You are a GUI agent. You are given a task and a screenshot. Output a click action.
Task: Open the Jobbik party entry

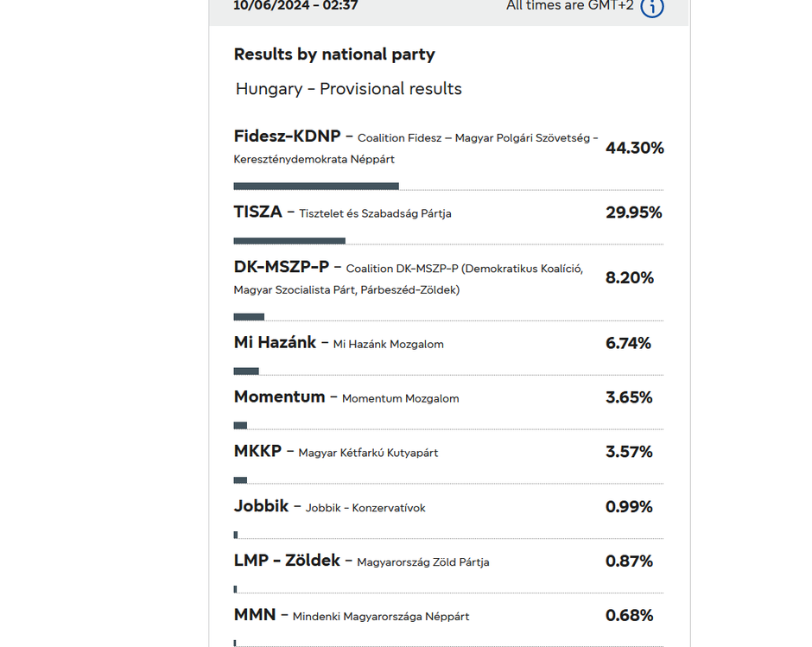click(x=261, y=506)
